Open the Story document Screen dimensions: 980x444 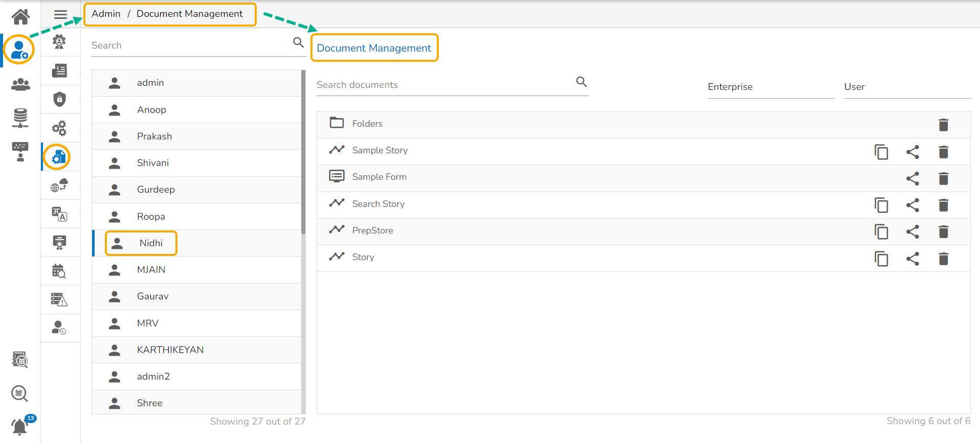pyautogui.click(x=363, y=257)
